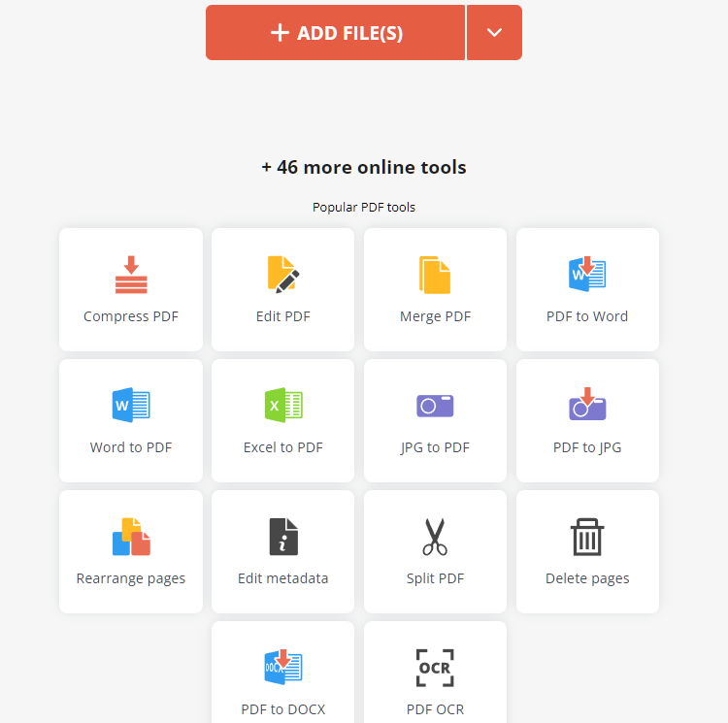The width and height of the screenshot is (728, 723).
Task: Choose the PDF to Word icon
Action: point(587,274)
